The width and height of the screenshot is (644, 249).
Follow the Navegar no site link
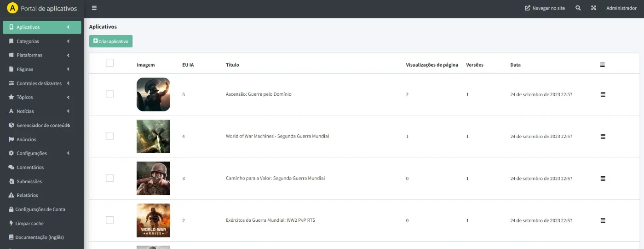coord(545,8)
